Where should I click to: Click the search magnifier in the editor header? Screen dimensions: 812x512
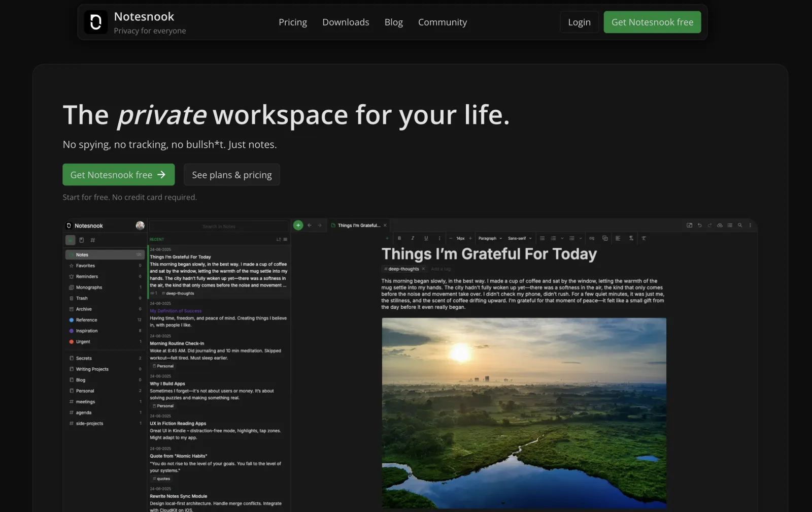click(740, 225)
